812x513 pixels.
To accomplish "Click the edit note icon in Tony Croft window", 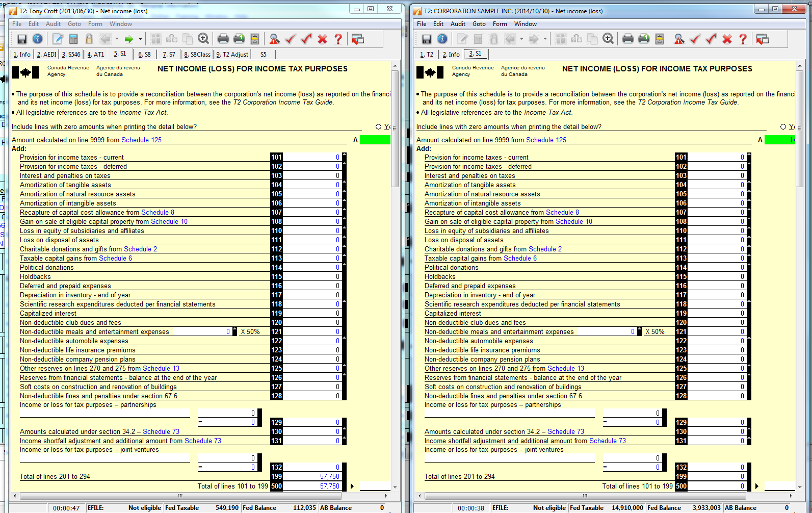I will (x=58, y=39).
